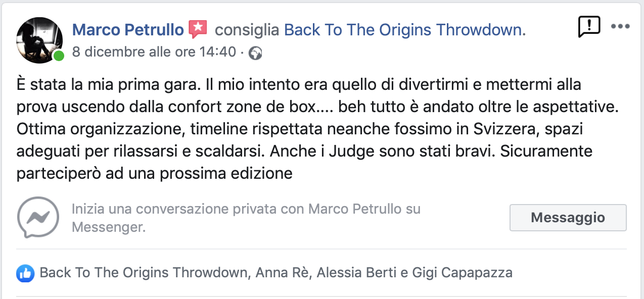Image resolution: width=644 pixels, height=299 pixels.
Task: Click the Inizia una conversazione privata text
Action: [x=187, y=209]
